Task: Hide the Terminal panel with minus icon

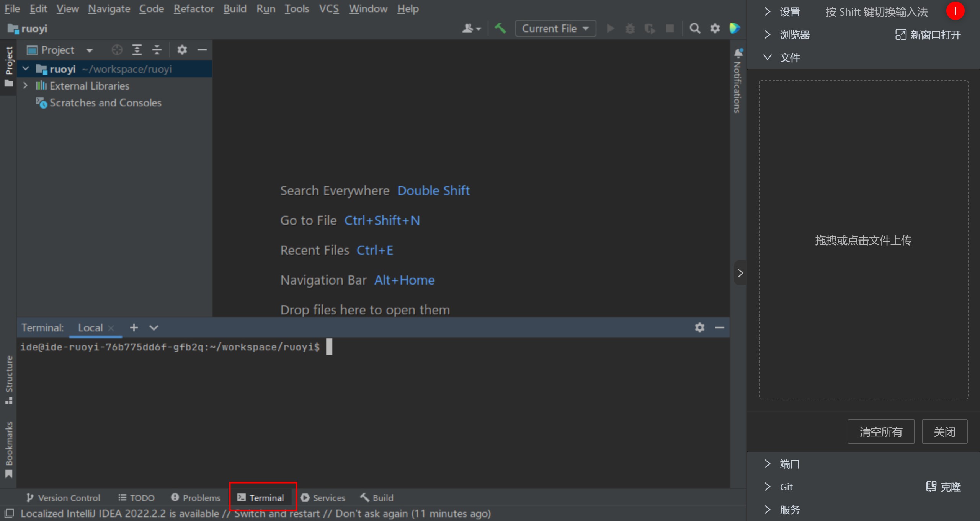Action: tap(720, 327)
